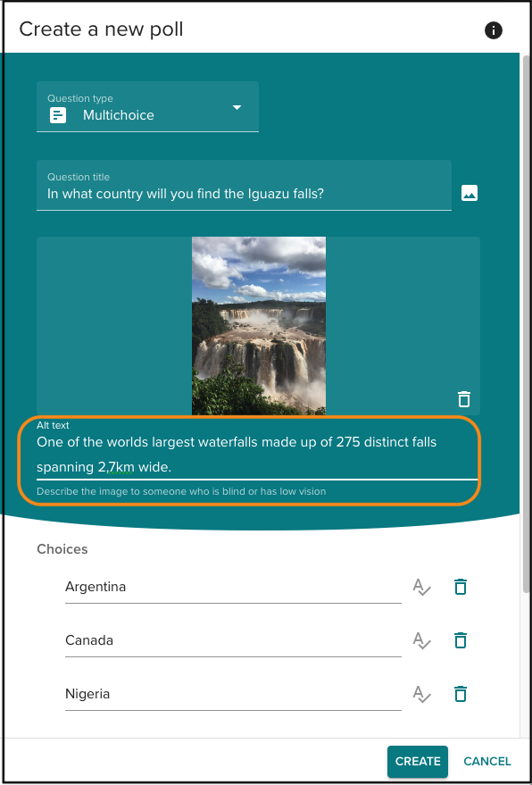The image size is (532, 785).
Task: Delete the Nigeria choice
Action: [x=460, y=694]
